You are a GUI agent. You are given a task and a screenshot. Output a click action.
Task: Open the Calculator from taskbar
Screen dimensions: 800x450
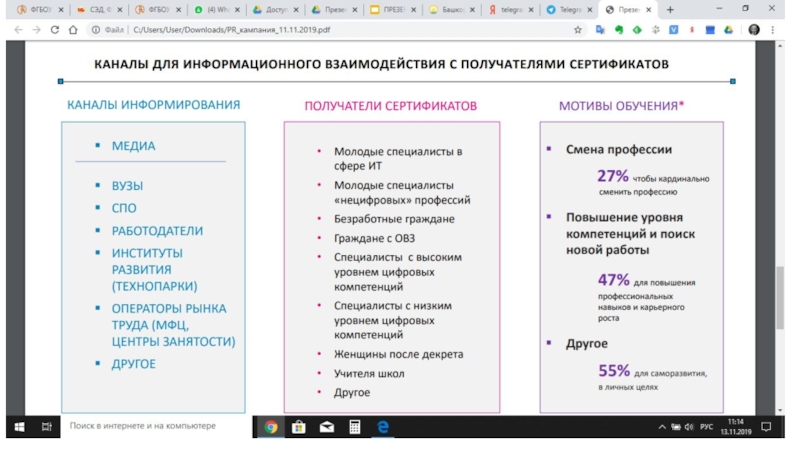(355, 427)
